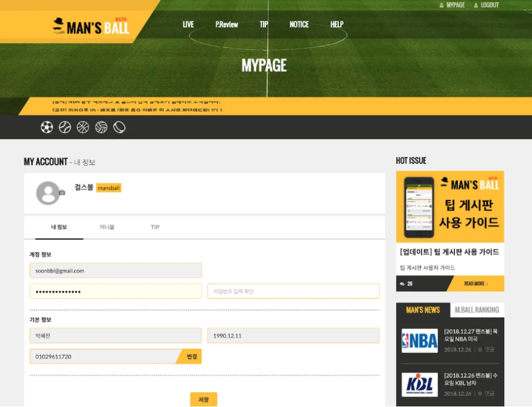Select the basketball sport icon

[x=83, y=127]
